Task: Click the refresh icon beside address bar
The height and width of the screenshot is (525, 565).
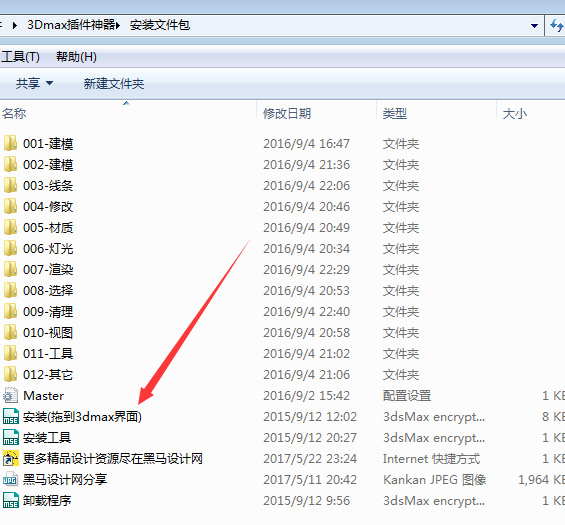Action: 557,26
